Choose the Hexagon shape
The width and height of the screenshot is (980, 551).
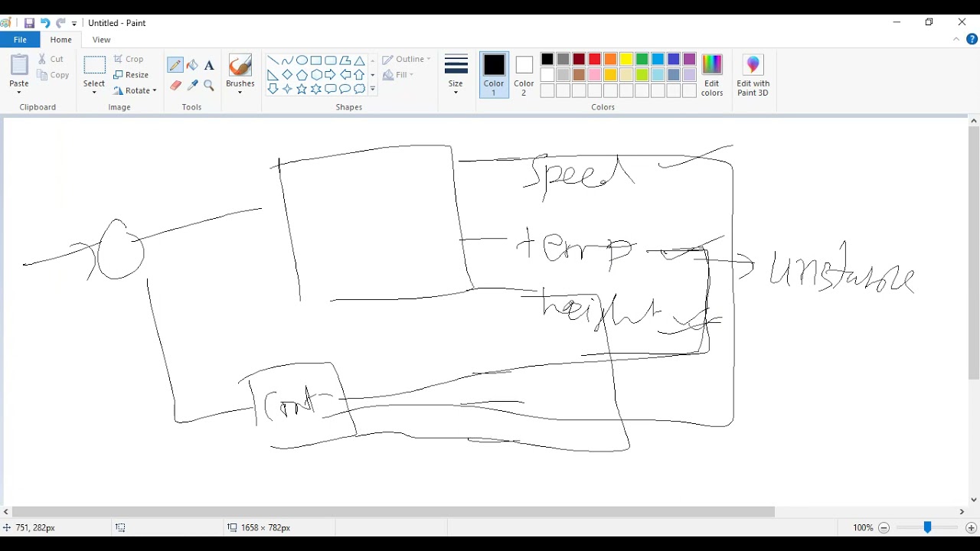click(x=316, y=75)
